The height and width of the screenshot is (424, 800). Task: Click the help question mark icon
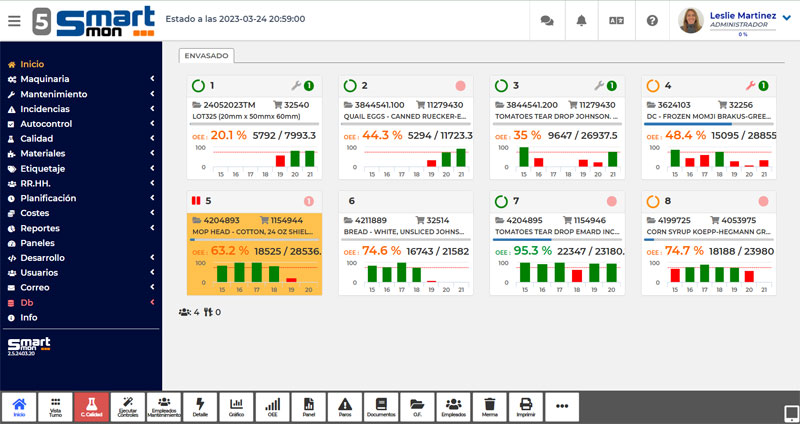[x=652, y=20]
